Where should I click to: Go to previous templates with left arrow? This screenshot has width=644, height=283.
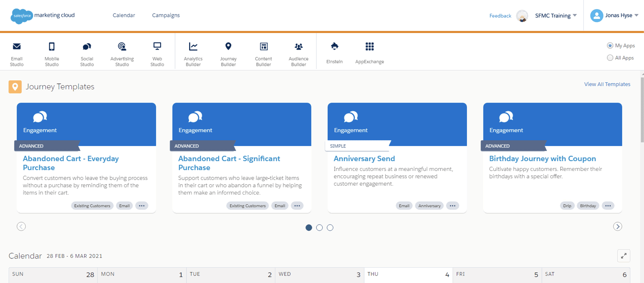tap(21, 226)
